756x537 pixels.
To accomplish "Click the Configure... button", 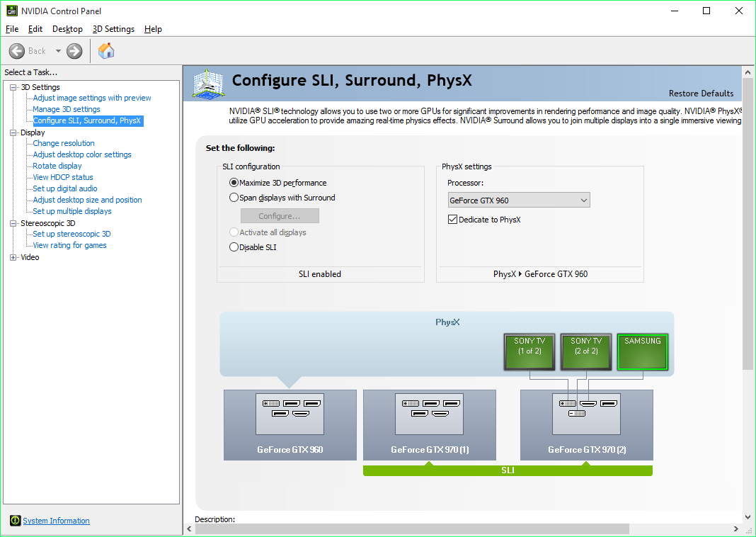I will [x=280, y=215].
